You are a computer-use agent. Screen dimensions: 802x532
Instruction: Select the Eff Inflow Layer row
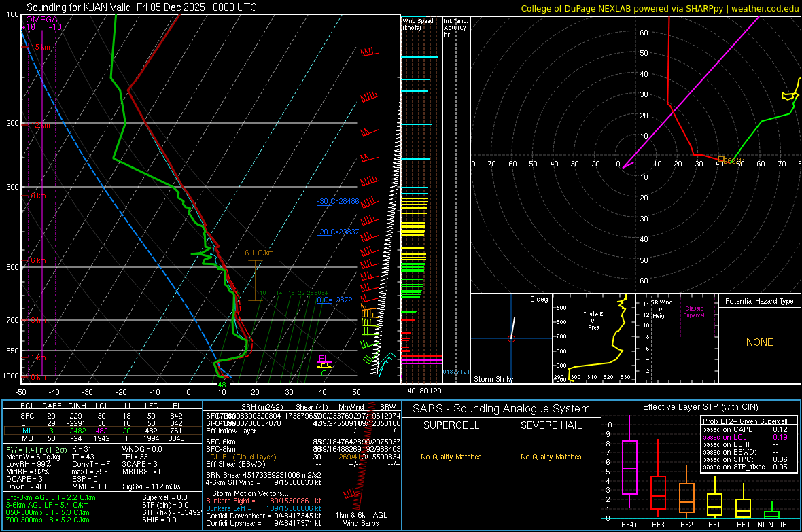coord(303,431)
